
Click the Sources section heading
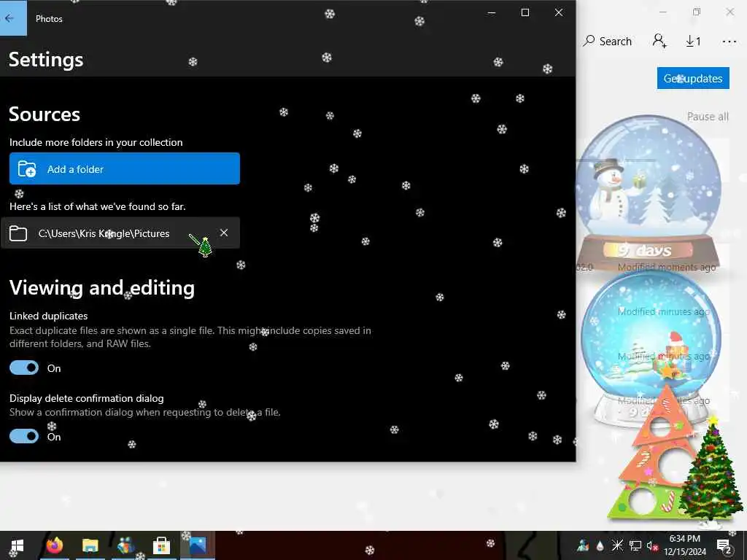click(44, 114)
